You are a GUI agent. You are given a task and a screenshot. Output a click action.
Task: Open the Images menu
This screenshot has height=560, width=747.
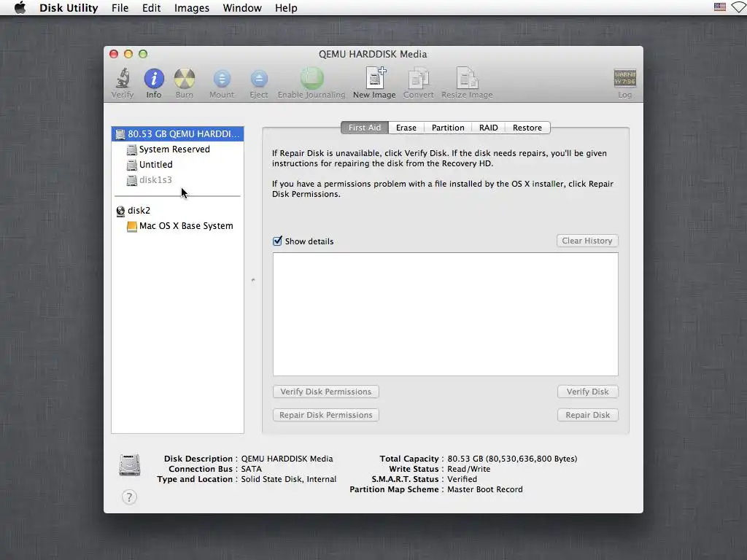pos(192,8)
